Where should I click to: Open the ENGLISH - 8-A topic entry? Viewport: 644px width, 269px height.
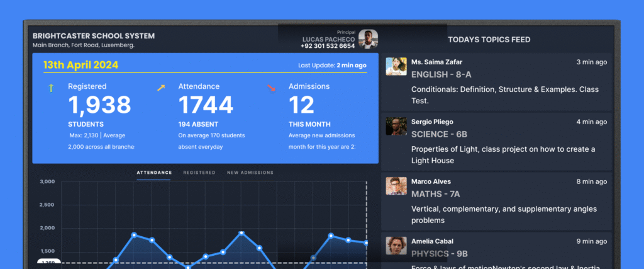coord(441,74)
